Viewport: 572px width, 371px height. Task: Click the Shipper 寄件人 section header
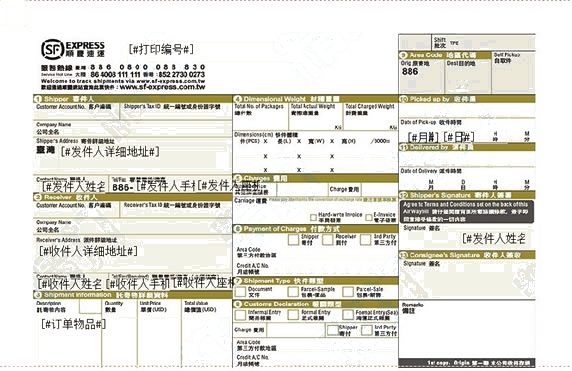pos(133,99)
